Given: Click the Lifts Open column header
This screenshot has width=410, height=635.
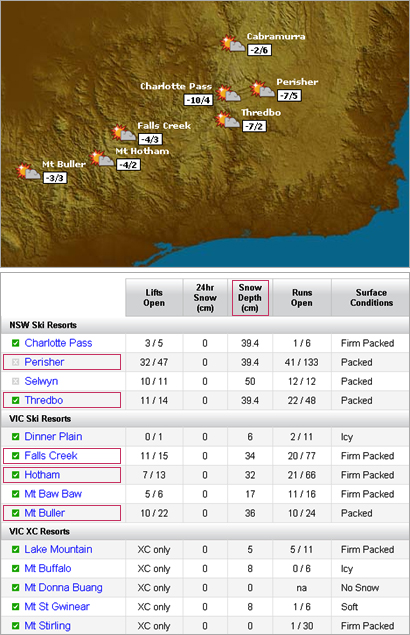Looking at the screenshot, I should pos(154,298).
